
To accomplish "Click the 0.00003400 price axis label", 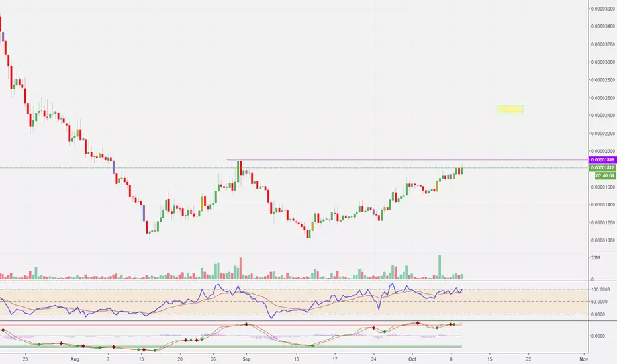I will click(x=603, y=26).
